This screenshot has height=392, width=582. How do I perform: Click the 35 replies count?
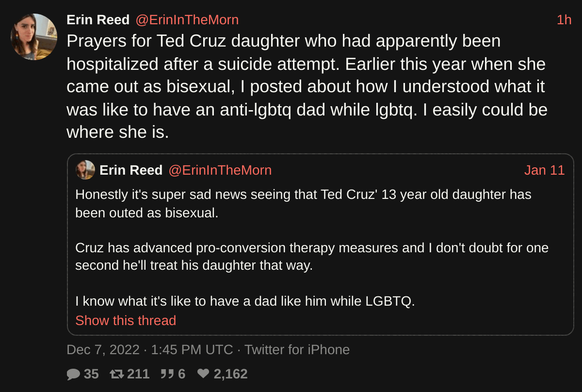pos(91,374)
